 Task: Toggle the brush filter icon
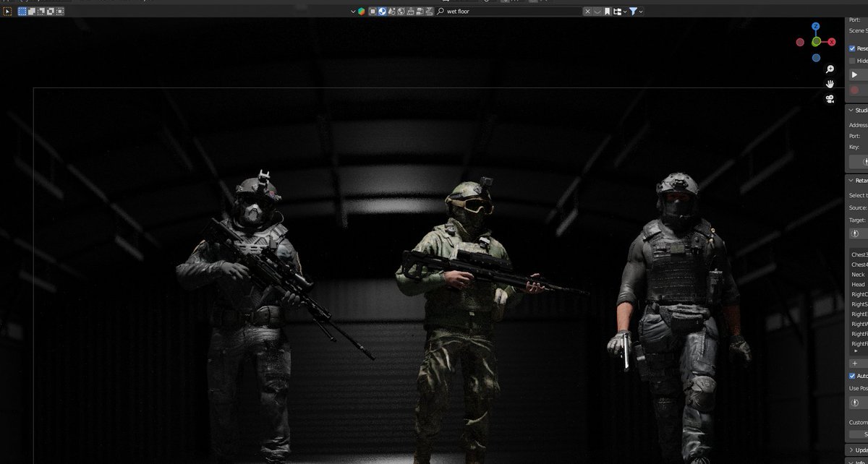pos(411,12)
